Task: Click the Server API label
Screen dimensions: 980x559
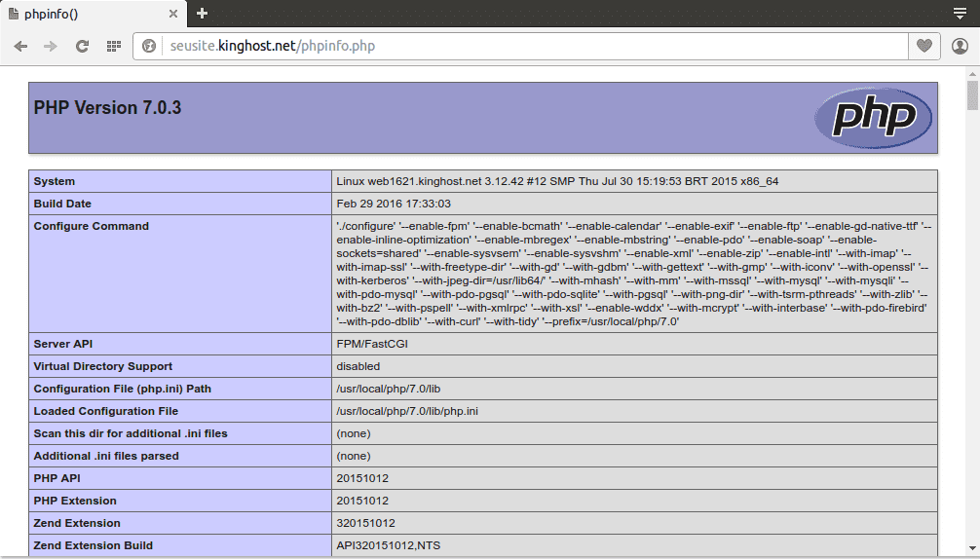Action: pyautogui.click(x=63, y=344)
